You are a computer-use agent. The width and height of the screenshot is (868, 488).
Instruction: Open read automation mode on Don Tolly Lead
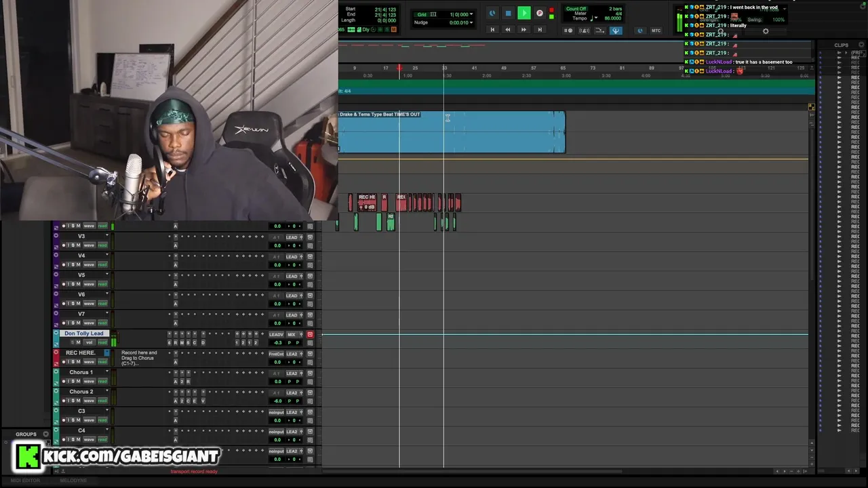point(102,342)
